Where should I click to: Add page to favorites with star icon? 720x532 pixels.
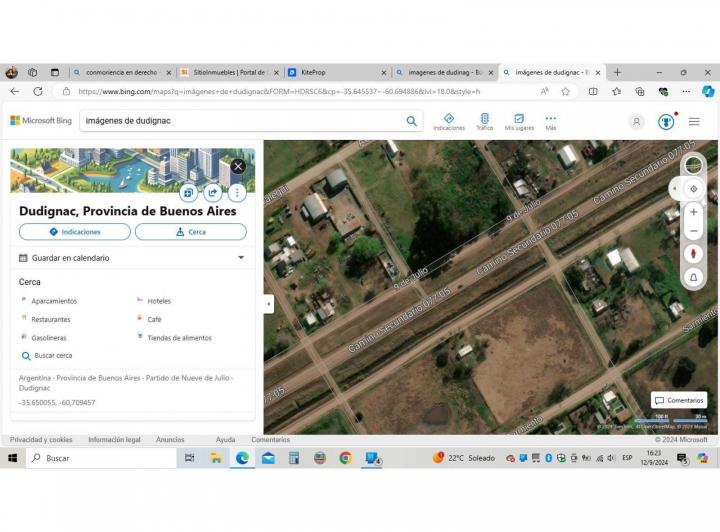566,91
